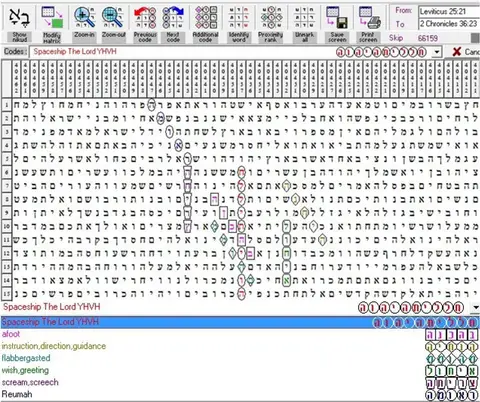Go to Previous code icon
The height and width of the screenshot is (402, 480).
point(145,17)
